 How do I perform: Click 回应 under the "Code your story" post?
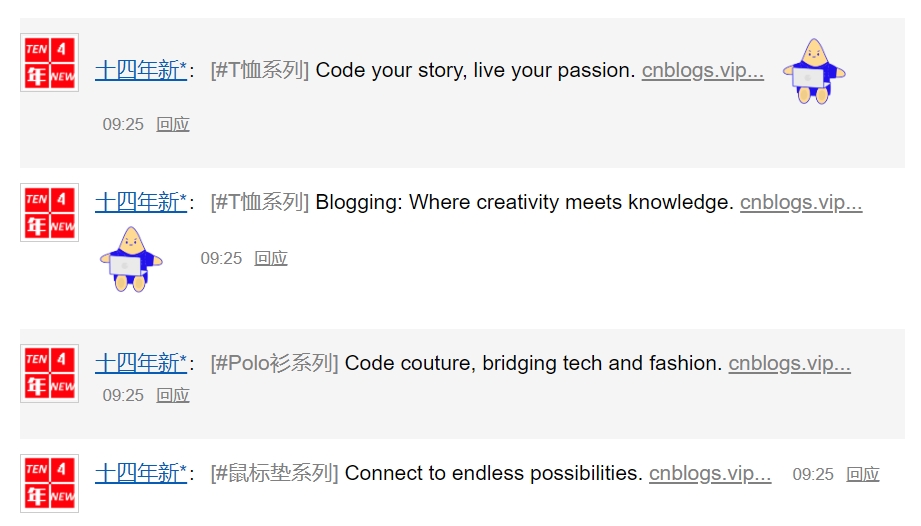tap(173, 124)
